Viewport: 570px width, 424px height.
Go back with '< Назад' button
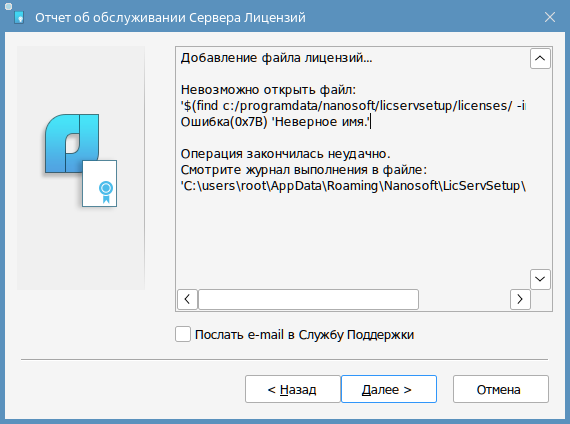[x=293, y=389]
